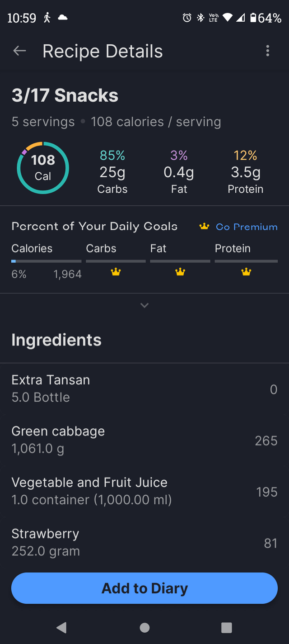
Task: Tap the Protein premium crown icon
Action: pyautogui.click(x=246, y=272)
